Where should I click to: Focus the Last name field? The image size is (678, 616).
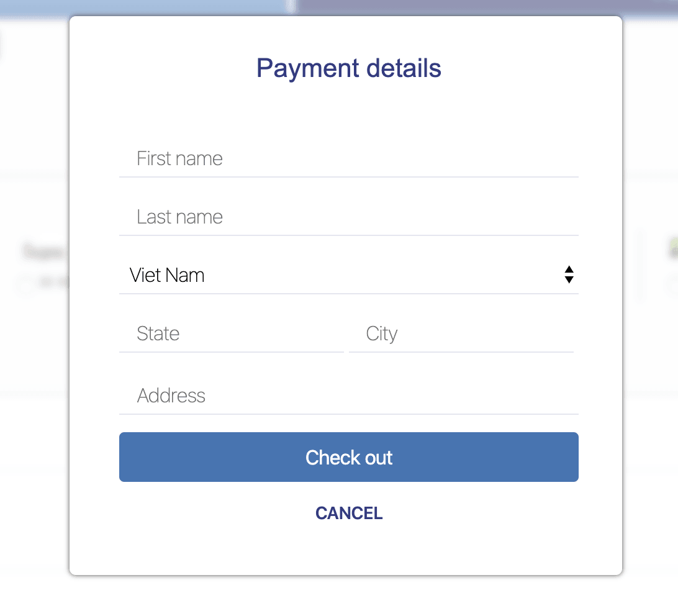click(348, 217)
